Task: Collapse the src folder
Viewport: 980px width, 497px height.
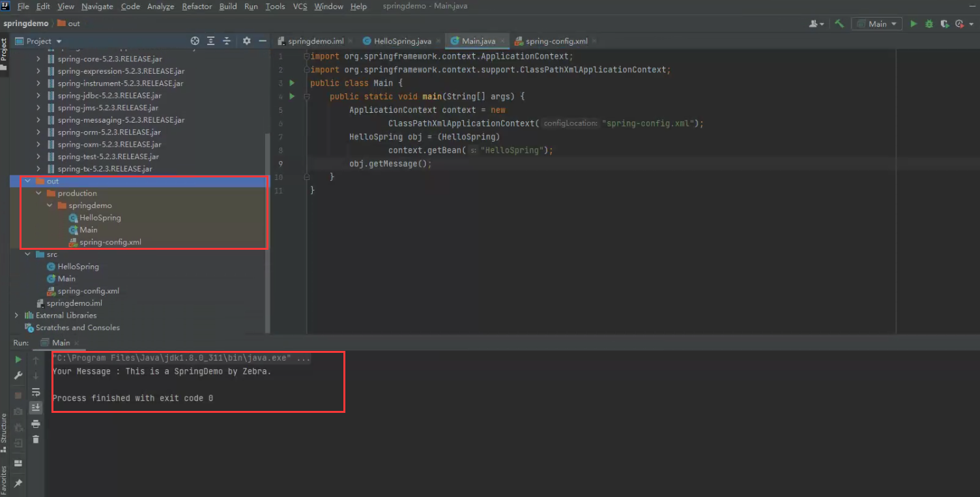Action: (28, 254)
